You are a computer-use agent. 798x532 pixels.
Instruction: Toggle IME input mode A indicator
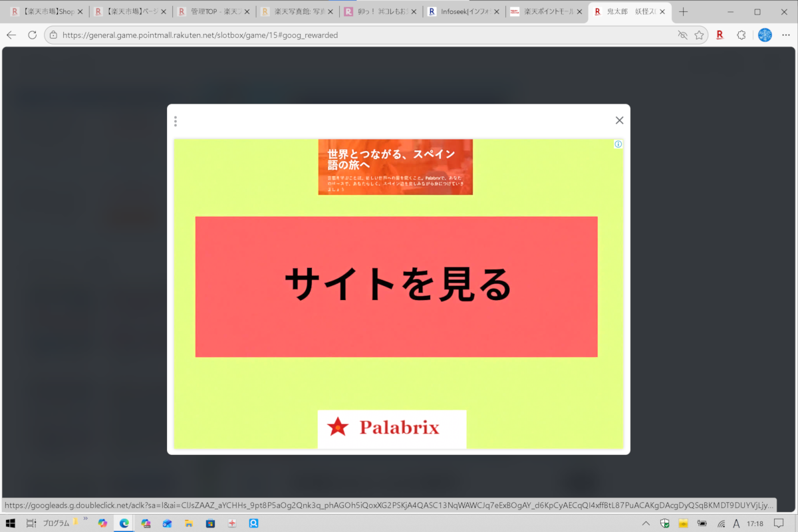point(736,523)
